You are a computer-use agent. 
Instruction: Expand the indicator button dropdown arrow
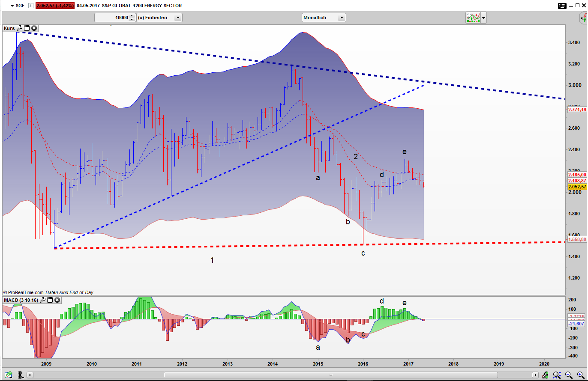(x=484, y=18)
